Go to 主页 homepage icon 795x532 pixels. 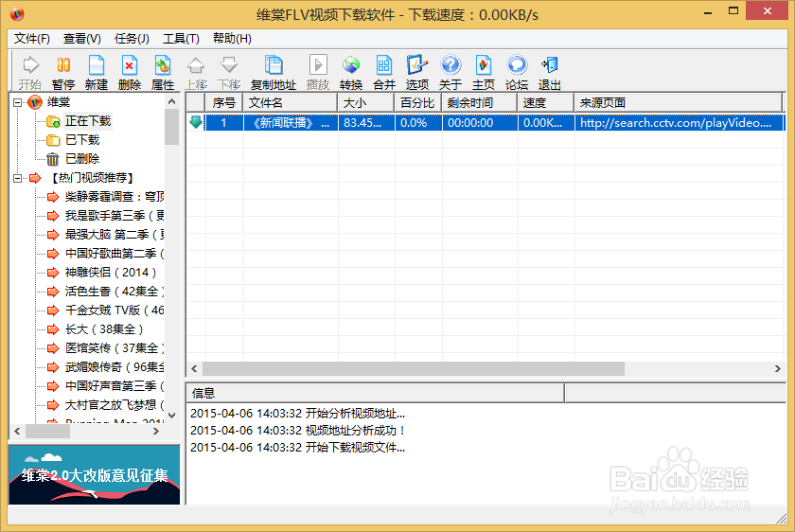pos(484,72)
